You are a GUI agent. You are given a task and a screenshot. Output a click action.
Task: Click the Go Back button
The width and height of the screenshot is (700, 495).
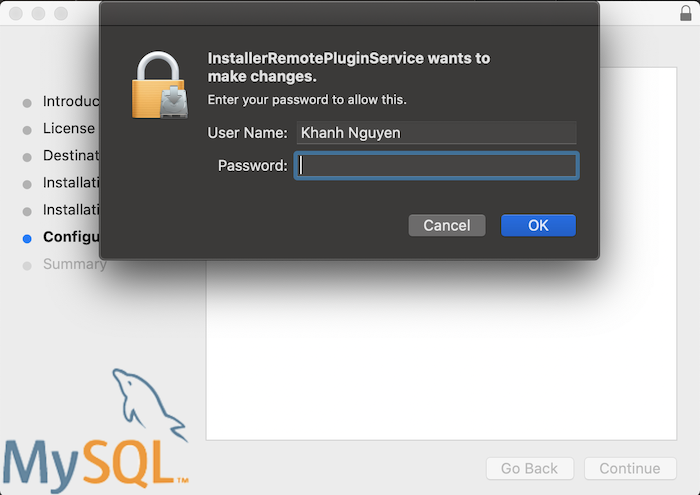pyautogui.click(x=529, y=468)
